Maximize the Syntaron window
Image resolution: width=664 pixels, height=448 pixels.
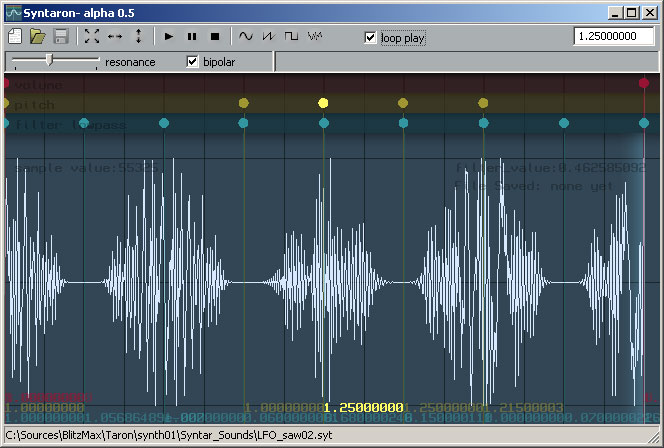631,13
